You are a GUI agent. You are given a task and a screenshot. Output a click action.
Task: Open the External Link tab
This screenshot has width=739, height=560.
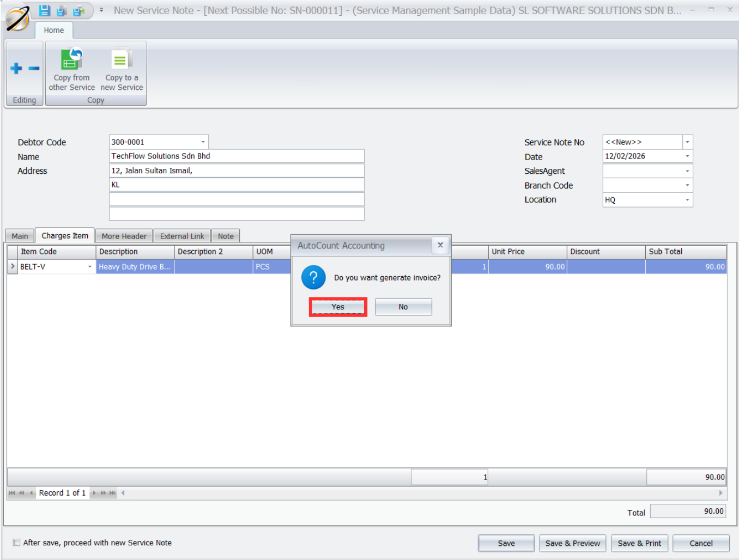182,236
